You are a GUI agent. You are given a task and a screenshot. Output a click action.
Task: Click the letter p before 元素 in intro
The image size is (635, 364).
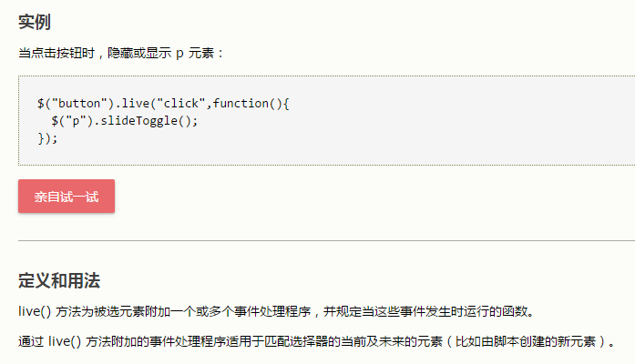click(179, 53)
